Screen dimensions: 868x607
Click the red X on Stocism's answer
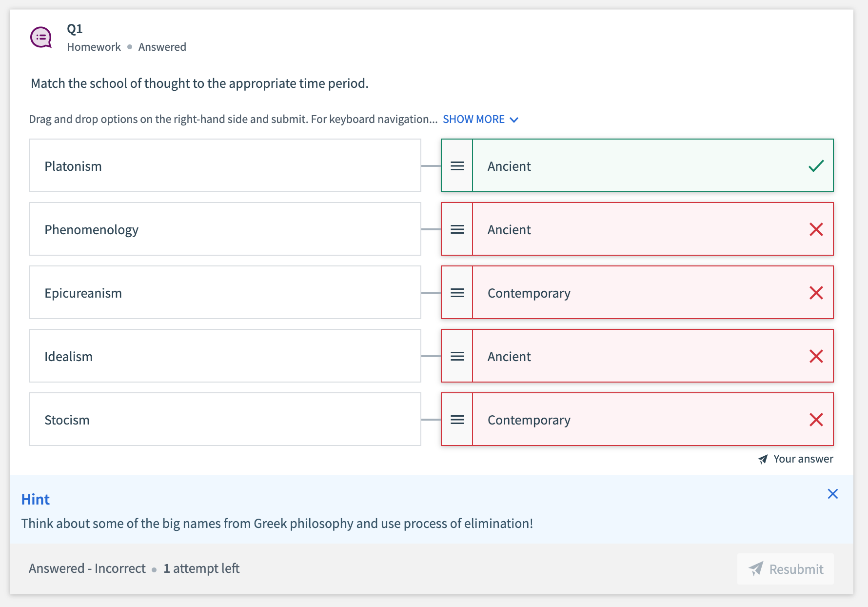[x=816, y=420]
